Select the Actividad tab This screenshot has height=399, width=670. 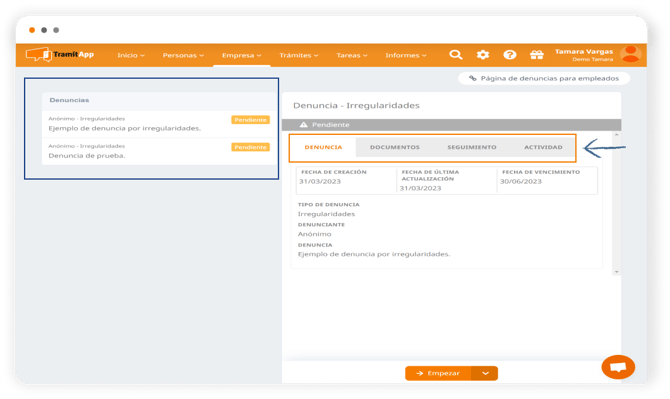tap(543, 147)
